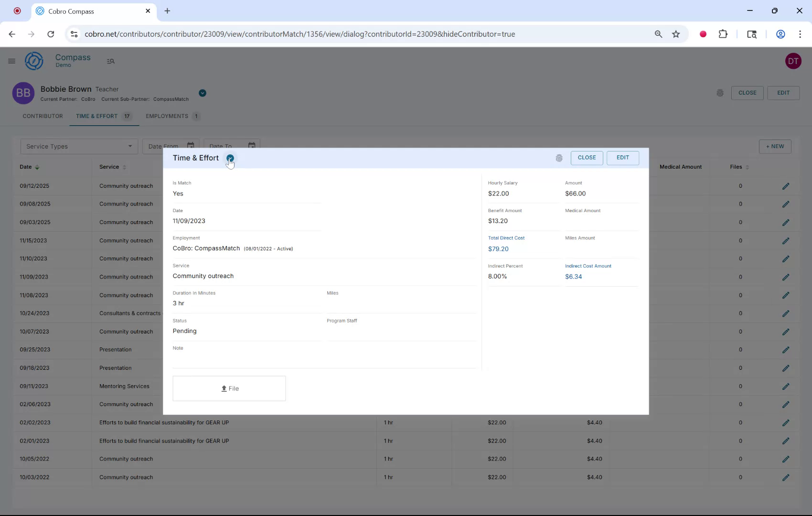The height and width of the screenshot is (516, 812).
Task: Open the hamburger navigation menu
Action: [x=12, y=61]
